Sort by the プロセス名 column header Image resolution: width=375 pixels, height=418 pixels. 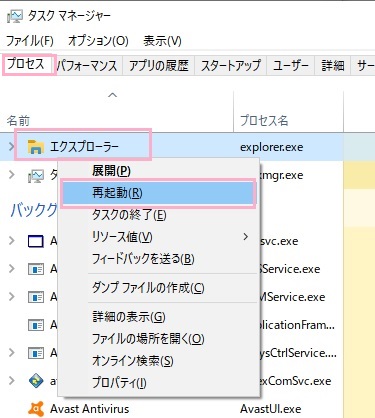coord(264,120)
